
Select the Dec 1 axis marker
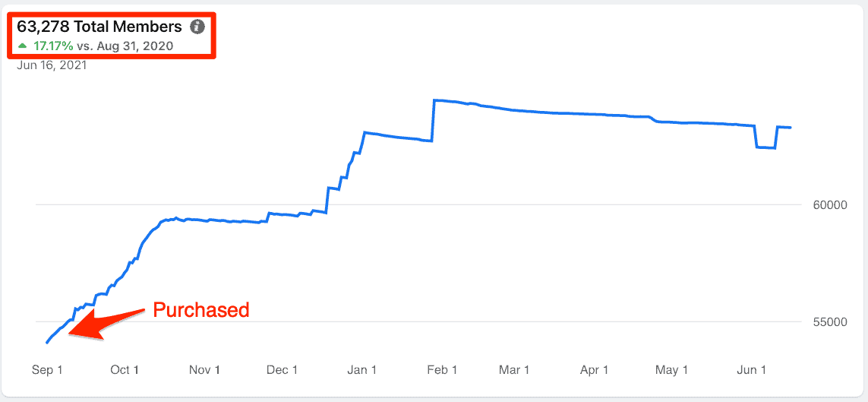(282, 370)
